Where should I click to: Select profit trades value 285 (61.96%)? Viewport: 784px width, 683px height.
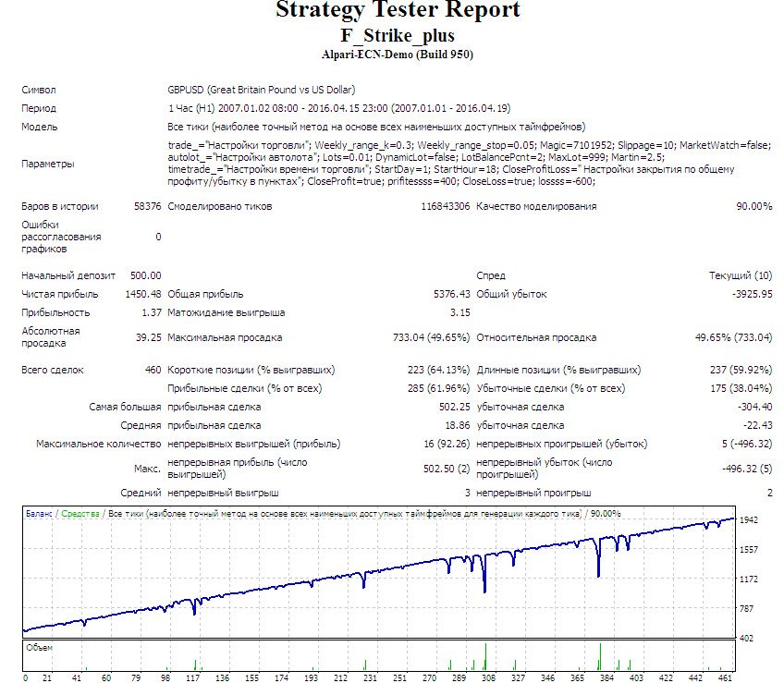(x=438, y=389)
